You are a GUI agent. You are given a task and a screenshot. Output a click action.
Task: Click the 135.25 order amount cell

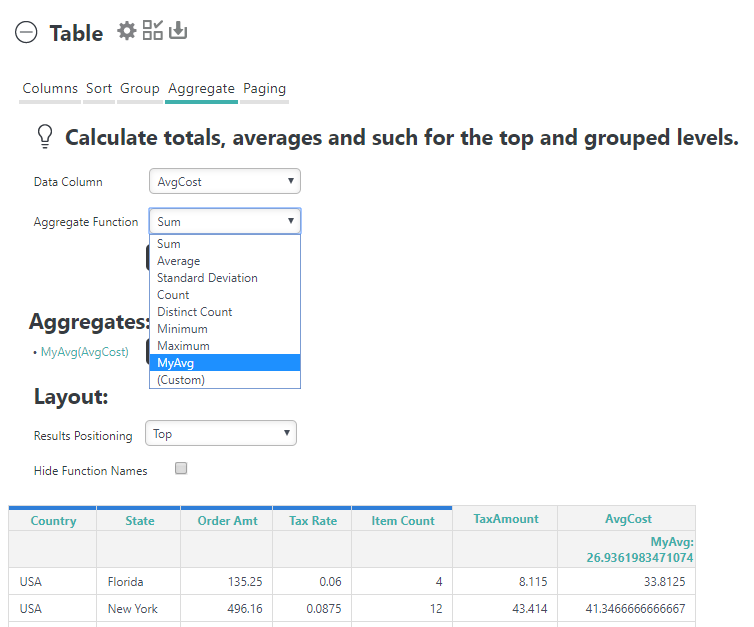pos(226,582)
